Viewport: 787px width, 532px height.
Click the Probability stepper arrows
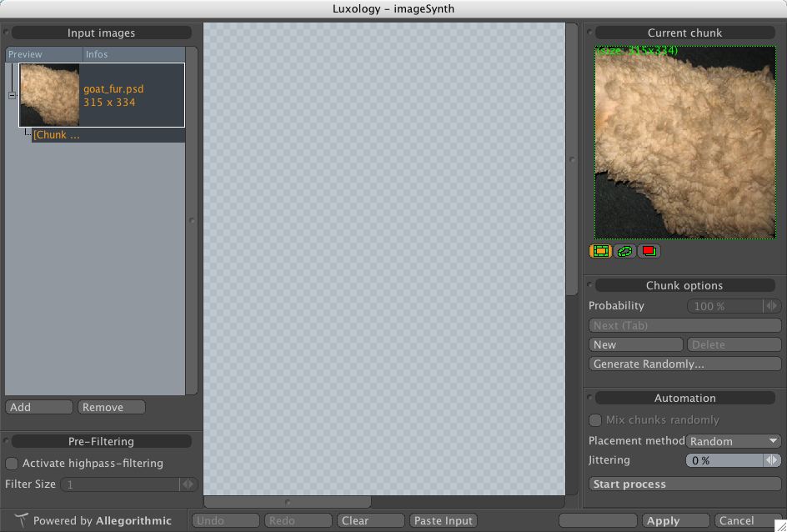tap(772, 306)
